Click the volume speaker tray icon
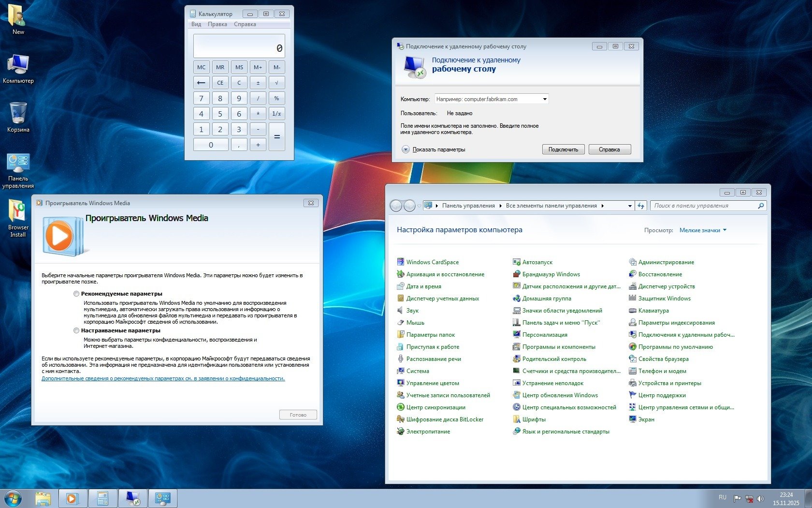Viewport: 812px width, 508px height. click(760, 498)
